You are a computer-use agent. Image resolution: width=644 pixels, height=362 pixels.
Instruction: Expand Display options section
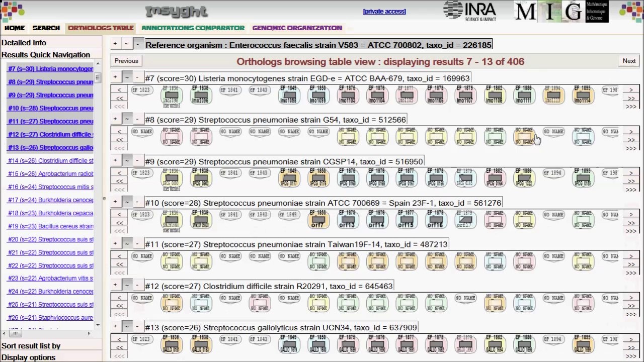pyautogui.click(x=28, y=357)
